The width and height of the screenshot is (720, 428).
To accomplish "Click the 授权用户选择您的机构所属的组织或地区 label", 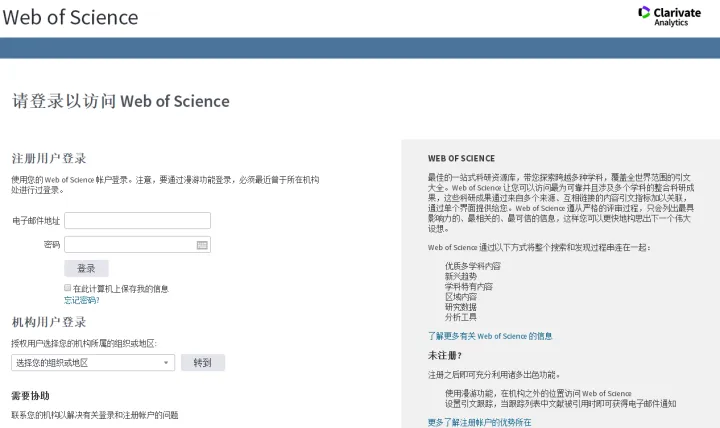I will (84, 344).
